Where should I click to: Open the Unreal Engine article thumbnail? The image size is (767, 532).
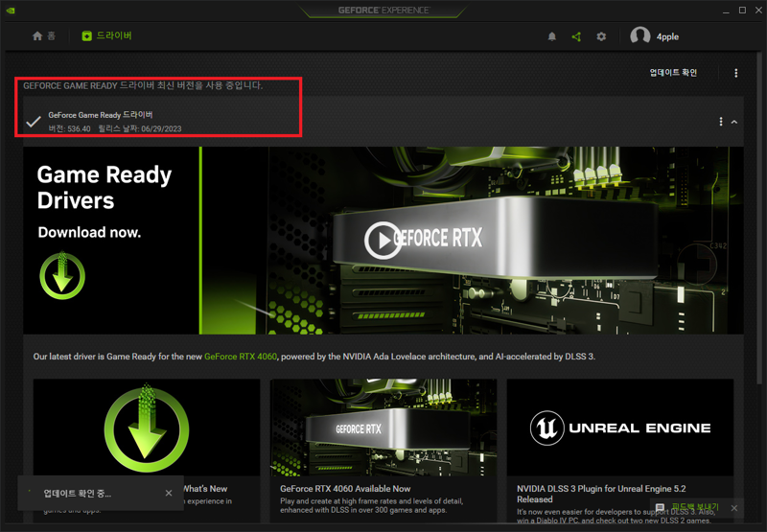(619, 427)
